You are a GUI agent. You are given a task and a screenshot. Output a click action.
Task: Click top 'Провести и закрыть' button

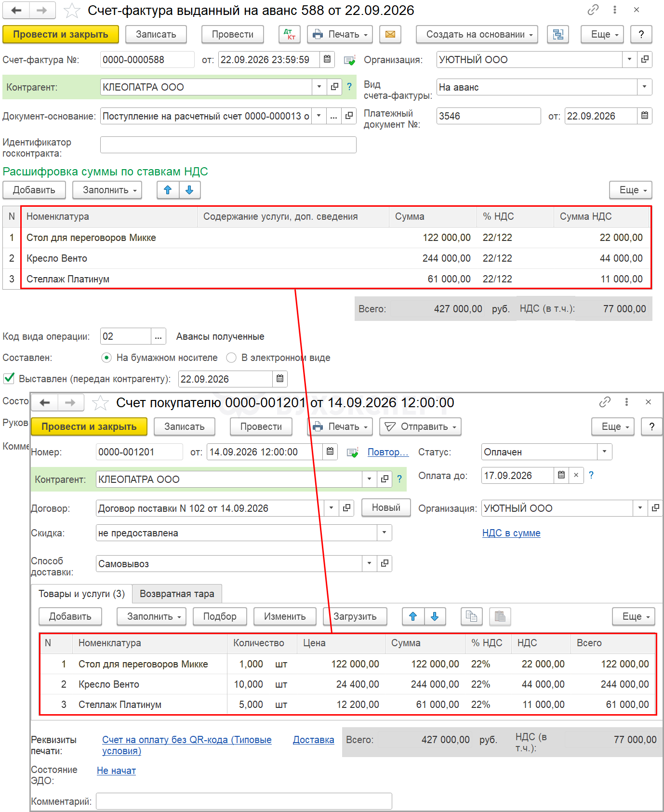[61, 34]
